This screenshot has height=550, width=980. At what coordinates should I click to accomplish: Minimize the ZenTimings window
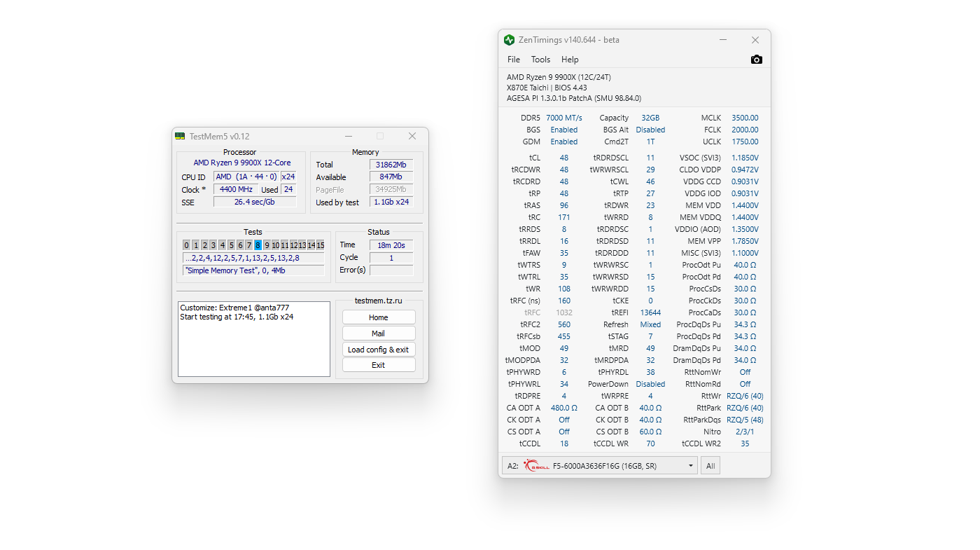pyautogui.click(x=723, y=40)
